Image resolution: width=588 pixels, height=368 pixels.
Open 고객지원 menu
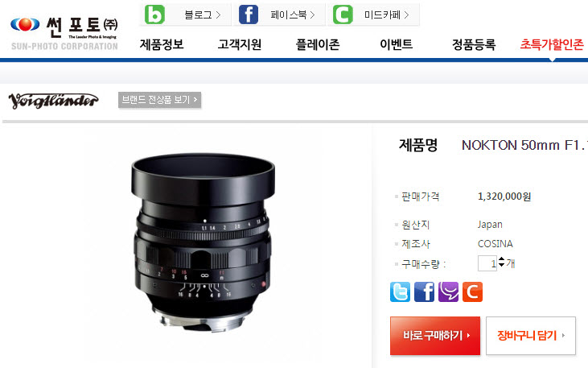(x=240, y=44)
